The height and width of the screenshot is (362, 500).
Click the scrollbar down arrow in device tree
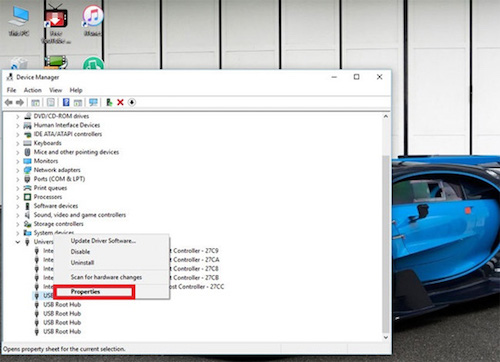point(386,337)
